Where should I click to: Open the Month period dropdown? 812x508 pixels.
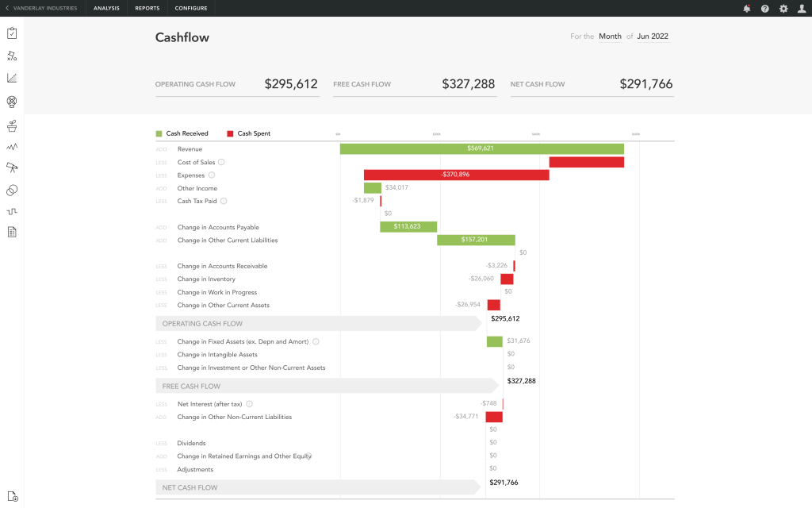point(610,37)
